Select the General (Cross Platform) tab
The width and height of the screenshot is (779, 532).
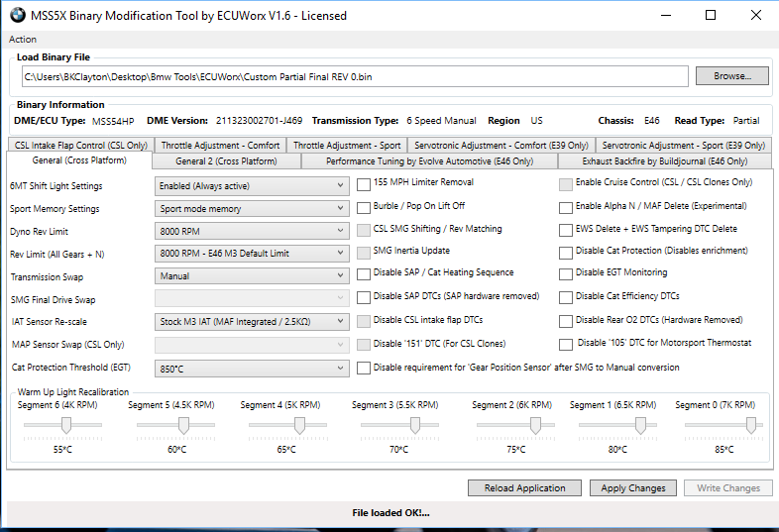tap(79, 160)
